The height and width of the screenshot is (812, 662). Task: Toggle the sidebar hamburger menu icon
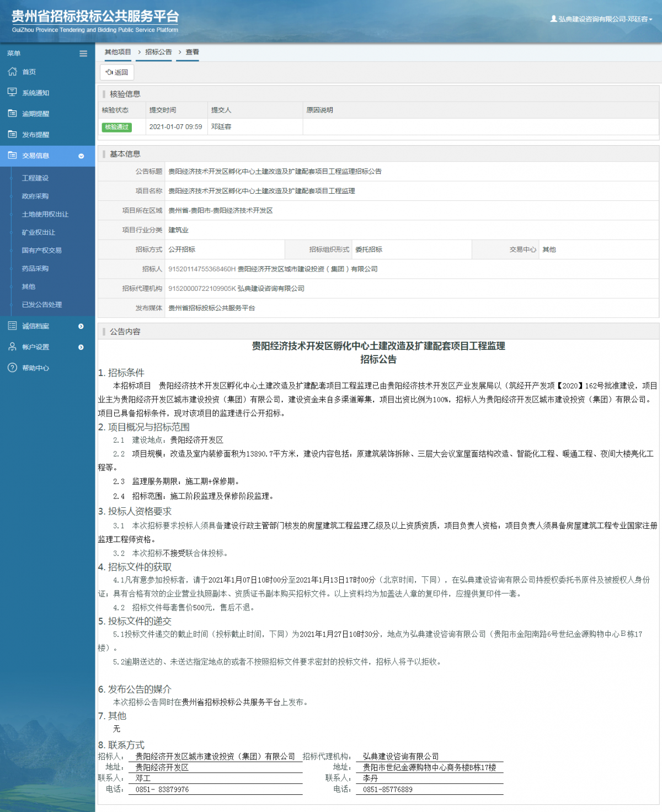(83, 54)
